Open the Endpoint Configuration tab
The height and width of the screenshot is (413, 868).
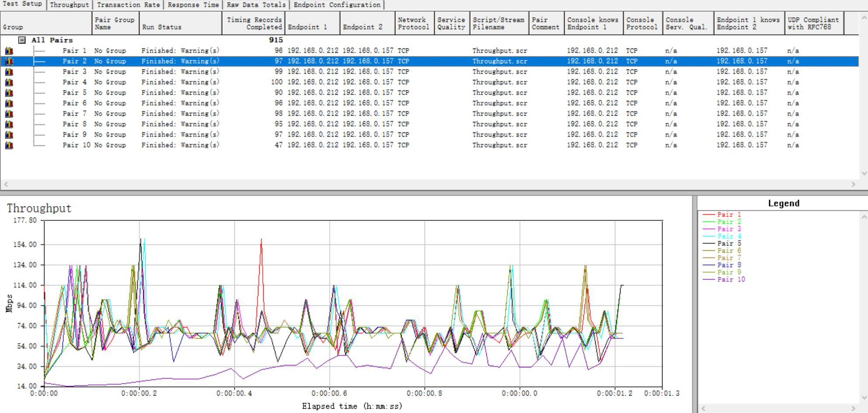(x=337, y=5)
